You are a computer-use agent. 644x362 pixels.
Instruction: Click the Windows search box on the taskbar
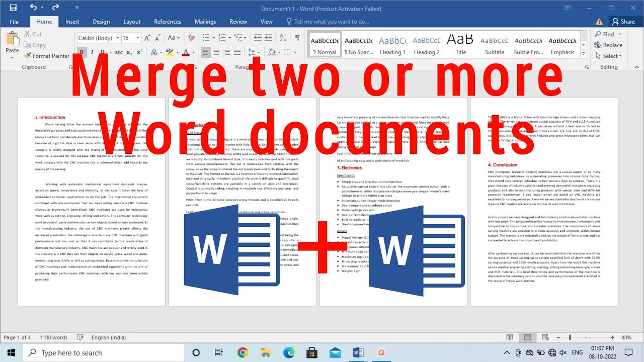click(105, 352)
